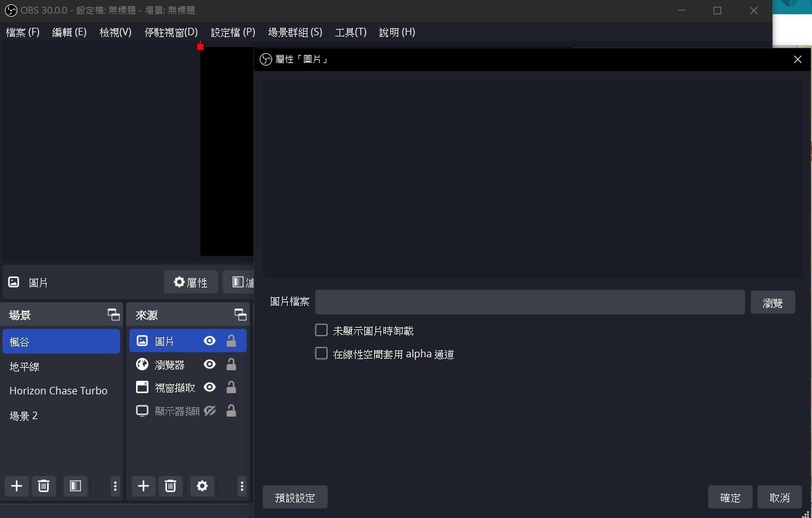Open the sources overflow menu
Screen dimensions: 812x518
point(242,486)
